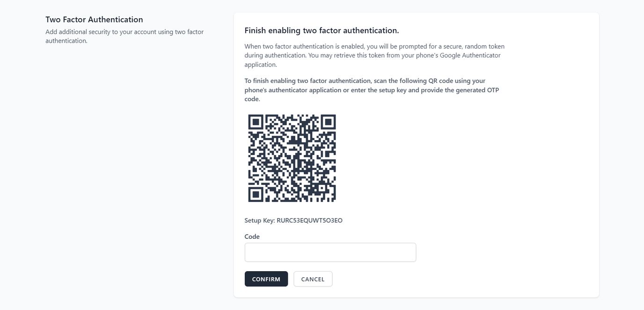Click the Confirm button
Screen dimensions: 644x310
(x=266, y=279)
